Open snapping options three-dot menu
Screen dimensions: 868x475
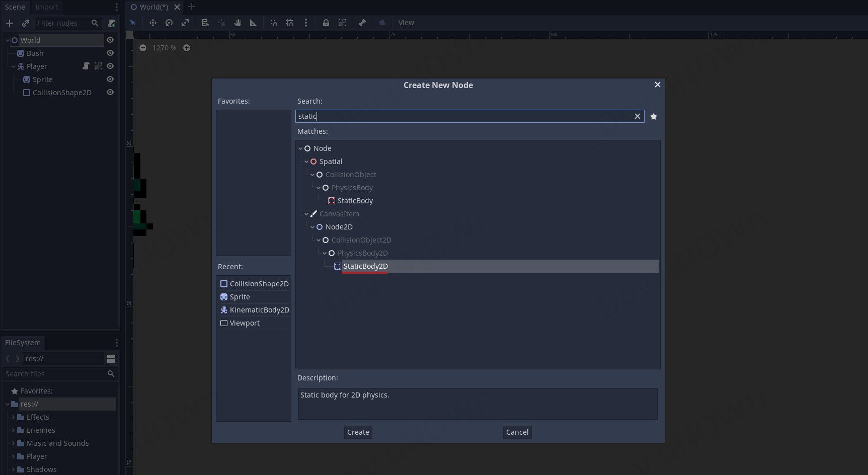pos(306,23)
